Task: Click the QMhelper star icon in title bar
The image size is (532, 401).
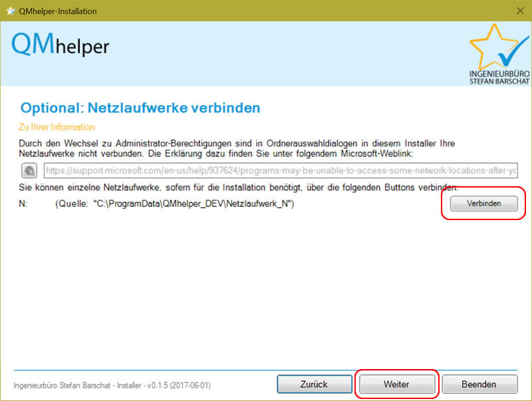Action: [11, 11]
